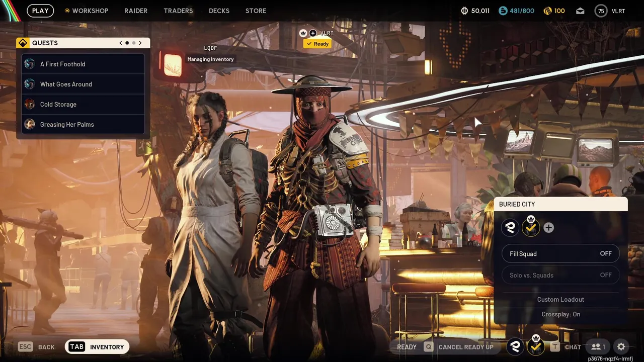
Task: Toggle Solo vs. Squads setting
Action: click(560, 275)
